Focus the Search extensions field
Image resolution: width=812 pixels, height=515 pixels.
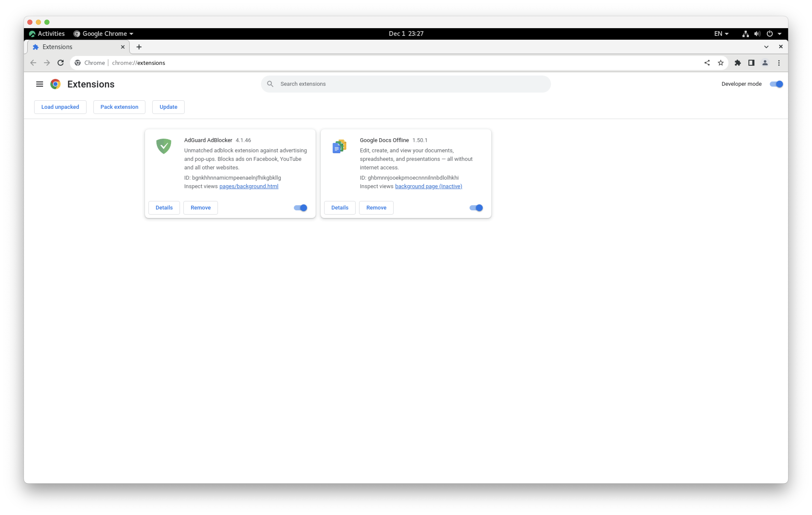pos(406,84)
